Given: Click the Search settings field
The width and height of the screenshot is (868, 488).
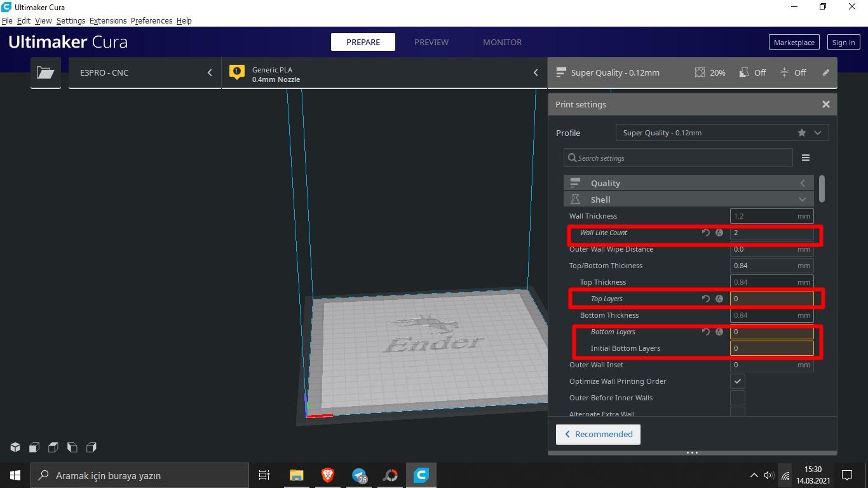Looking at the screenshot, I should [678, 158].
